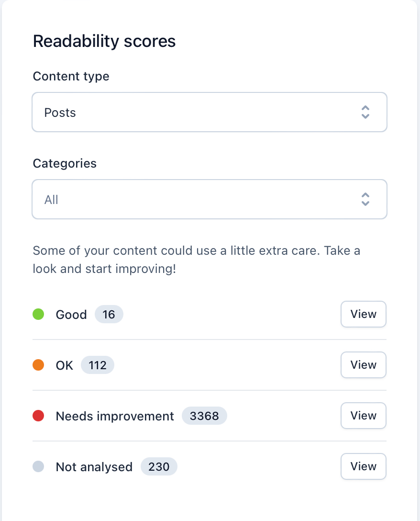Screen dimensions: 420x521
Task: Click the Good count badge showing 16
Action: click(109, 315)
